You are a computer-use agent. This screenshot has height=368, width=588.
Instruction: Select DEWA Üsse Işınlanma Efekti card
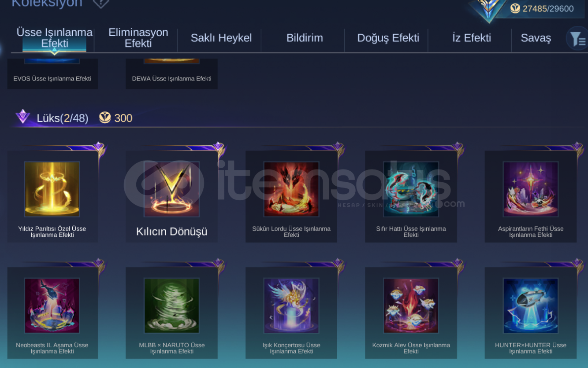[x=171, y=74]
